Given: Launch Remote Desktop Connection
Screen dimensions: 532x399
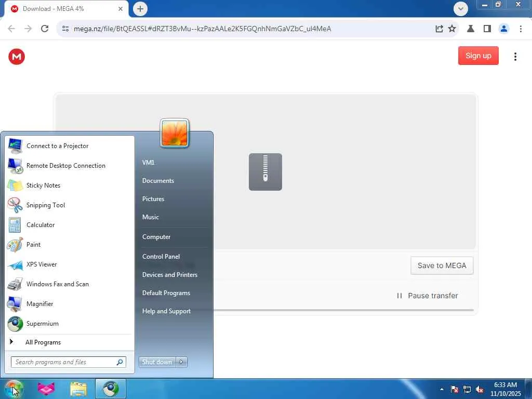Looking at the screenshot, I should pos(69,166).
